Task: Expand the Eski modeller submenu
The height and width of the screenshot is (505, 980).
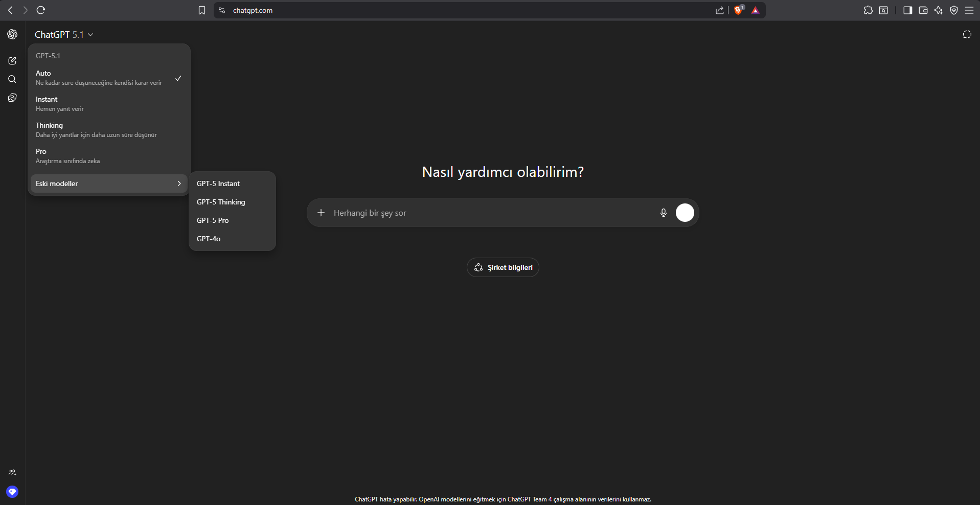Action: point(108,183)
